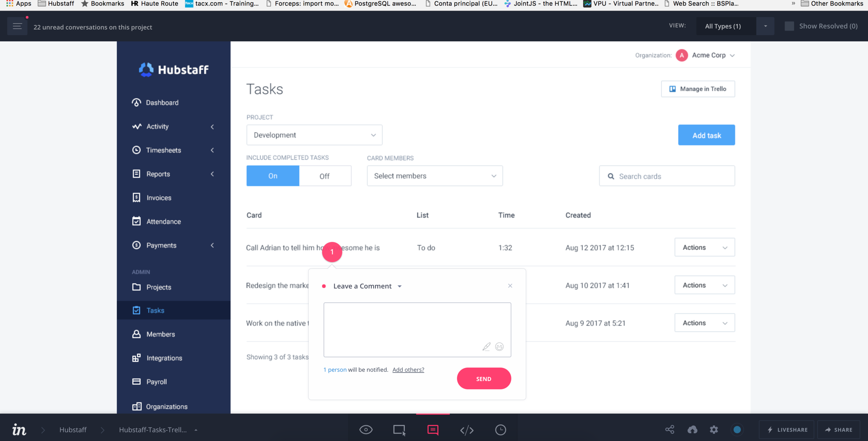The width and height of the screenshot is (868, 441).
Task: Open the All Types view dropdown
Action: click(x=765, y=26)
